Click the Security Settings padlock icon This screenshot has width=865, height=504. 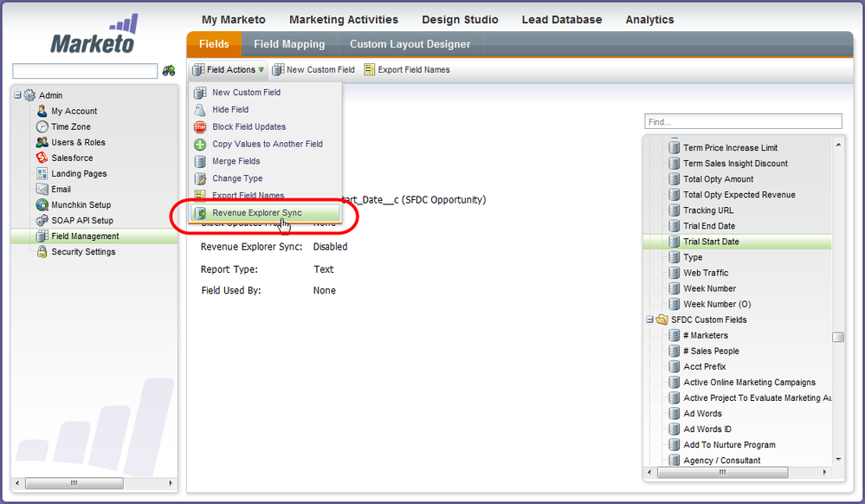point(42,252)
